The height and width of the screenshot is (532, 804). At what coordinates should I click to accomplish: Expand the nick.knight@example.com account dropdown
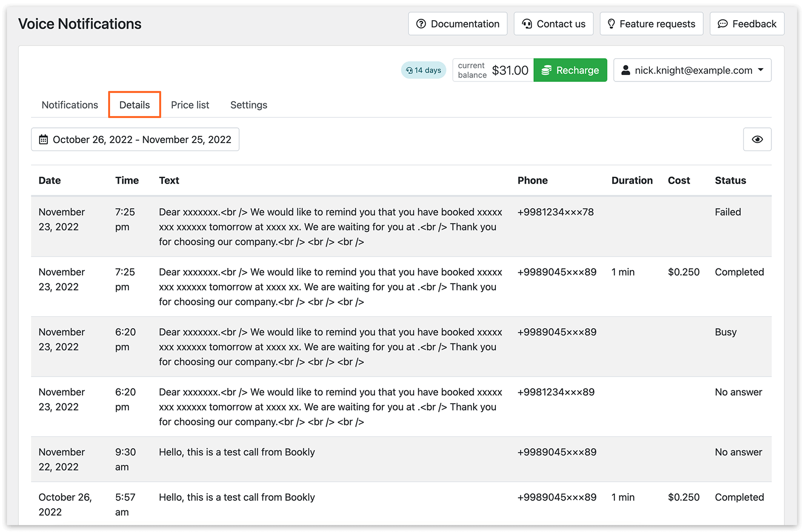[x=692, y=70]
